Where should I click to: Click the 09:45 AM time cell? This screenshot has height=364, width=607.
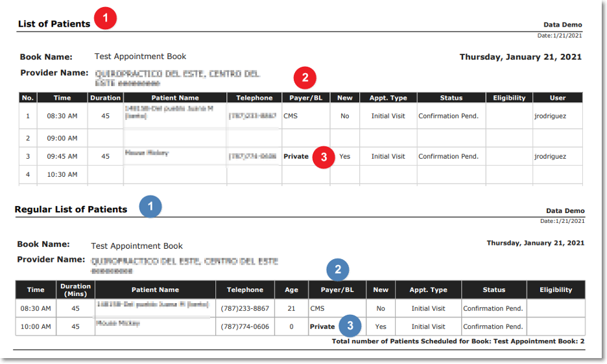(62, 156)
